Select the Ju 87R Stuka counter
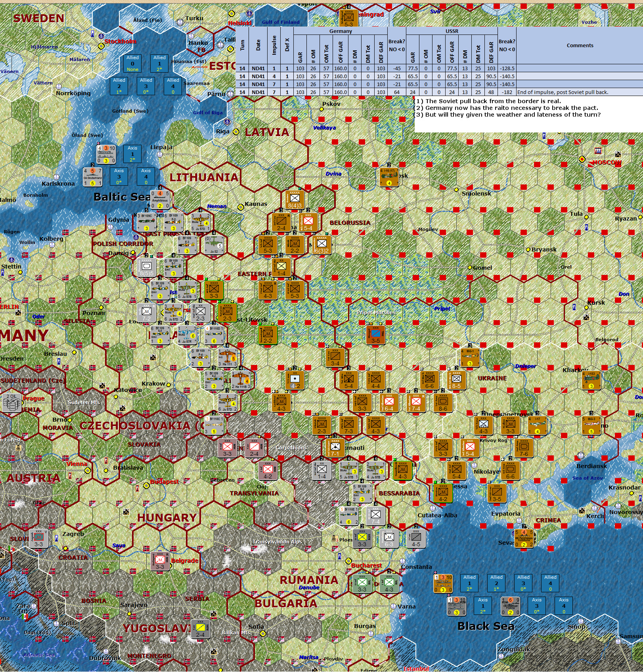This screenshot has height=672, width=643. [x=187, y=335]
